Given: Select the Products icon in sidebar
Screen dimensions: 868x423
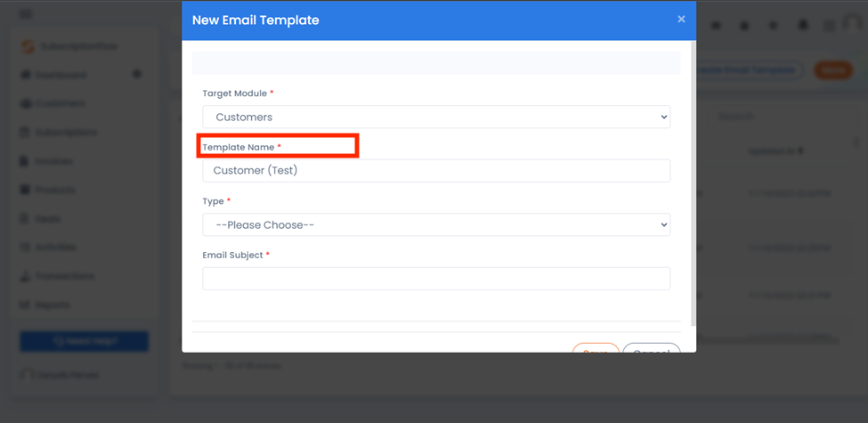Looking at the screenshot, I should coord(25,190).
